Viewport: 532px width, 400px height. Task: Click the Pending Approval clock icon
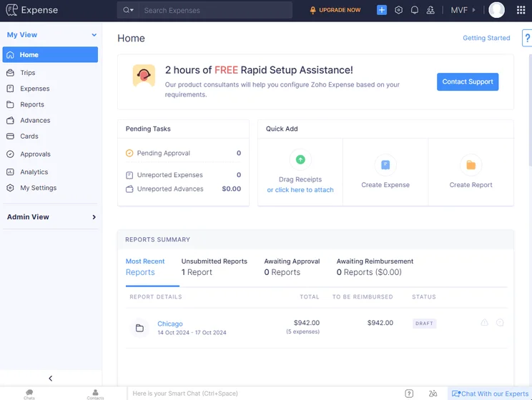(x=129, y=154)
